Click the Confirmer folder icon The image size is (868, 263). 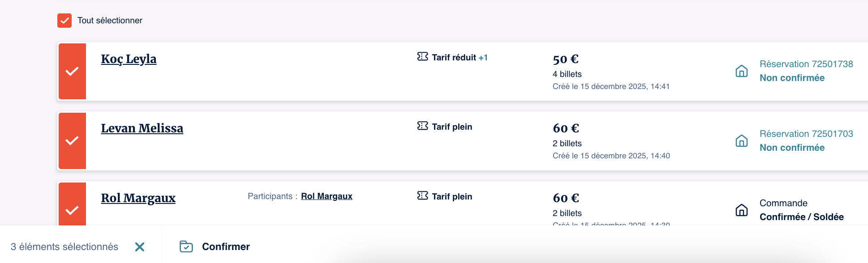pos(186,246)
